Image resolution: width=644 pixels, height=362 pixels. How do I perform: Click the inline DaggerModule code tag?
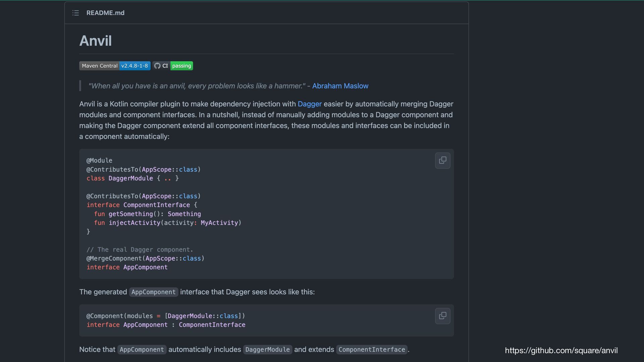[267, 350]
